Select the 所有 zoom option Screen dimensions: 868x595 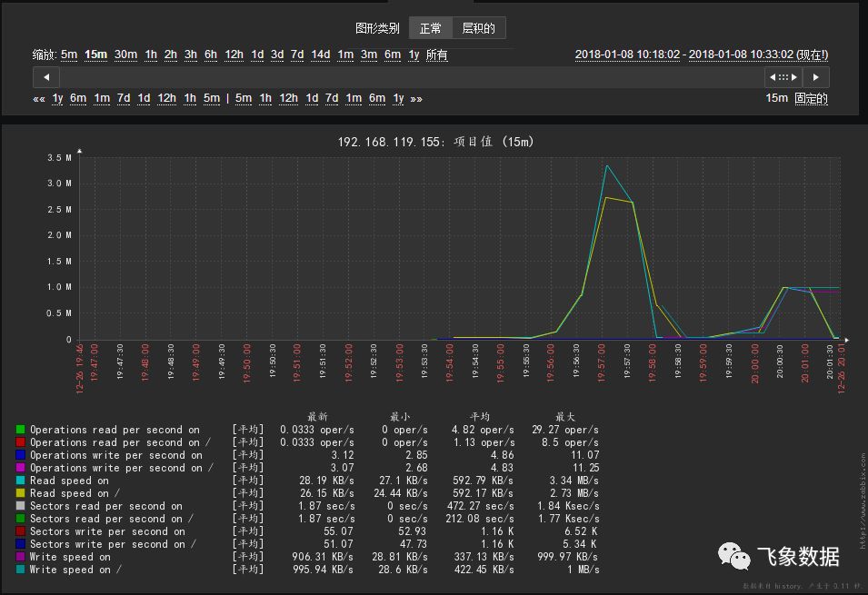437,55
